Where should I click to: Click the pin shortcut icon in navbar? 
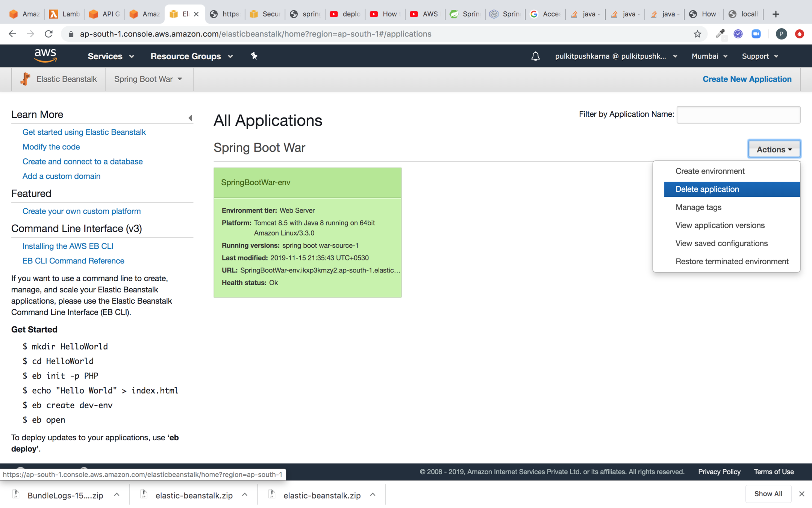(254, 56)
